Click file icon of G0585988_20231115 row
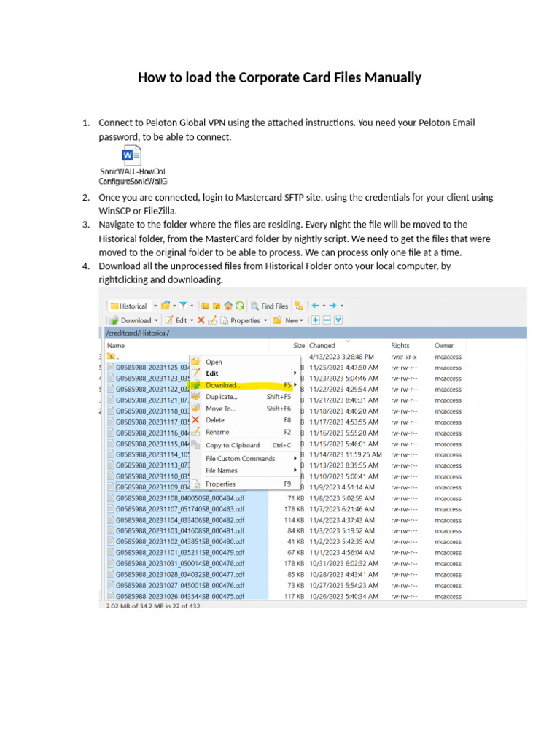 tap(111, 444)
